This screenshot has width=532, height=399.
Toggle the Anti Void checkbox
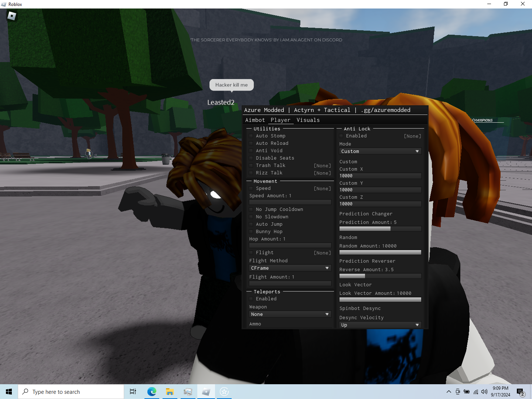point(251,151)
